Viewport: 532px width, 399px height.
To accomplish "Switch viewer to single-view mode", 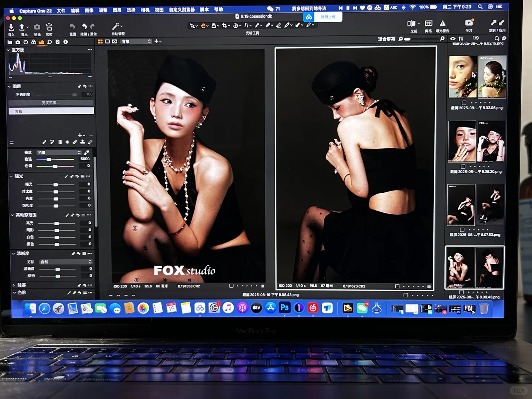I will pyautogui.click(x=107, y=41).
